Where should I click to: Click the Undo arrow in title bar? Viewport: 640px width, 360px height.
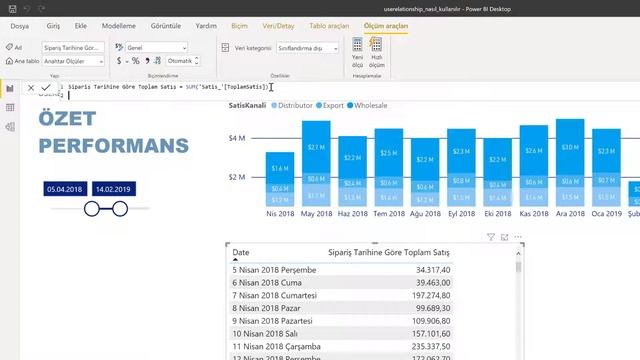click(x=27, y=9)
